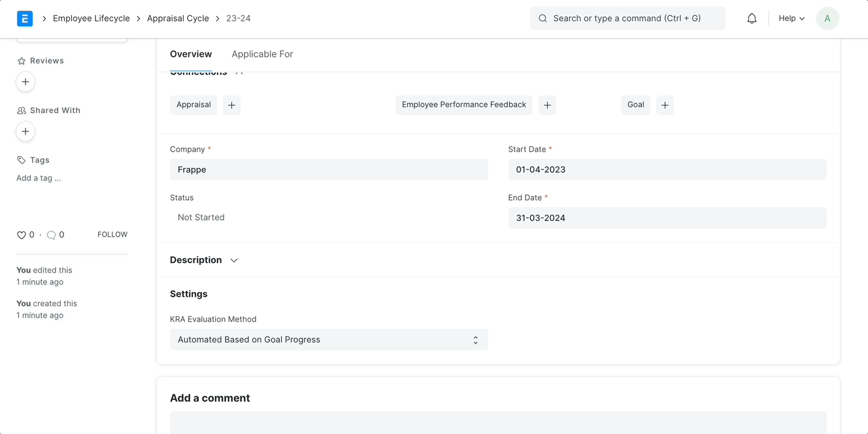Open the notifications bell
Screen dimensions: 868x434
tap(752, 18)
